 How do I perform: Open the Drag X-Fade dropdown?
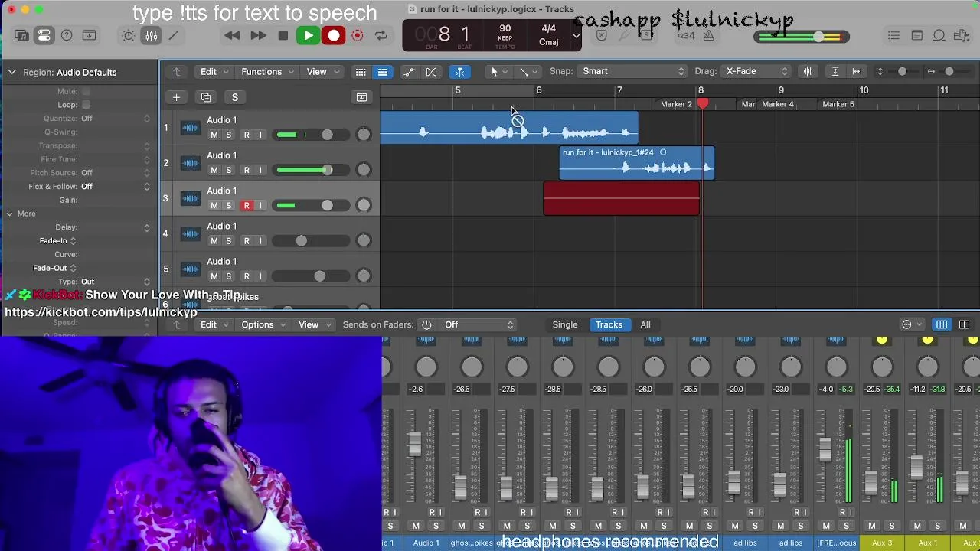pyautogui.click(x=755, y=71)
